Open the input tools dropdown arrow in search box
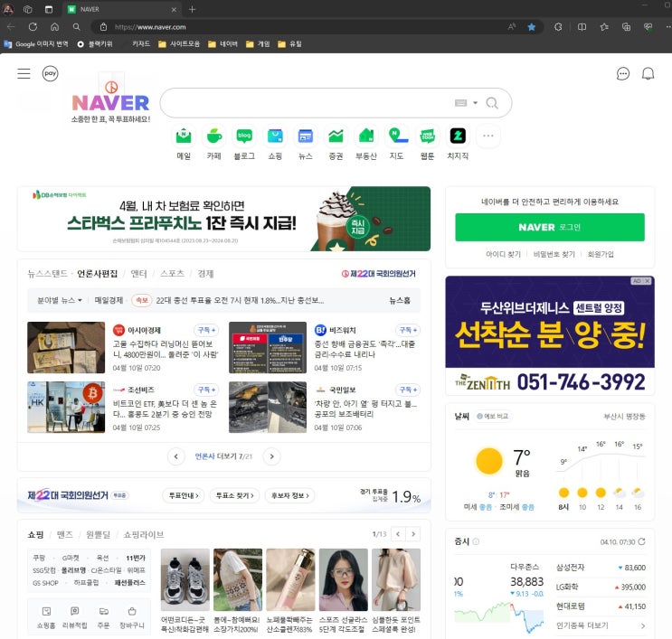 click(x=475, y=103)
